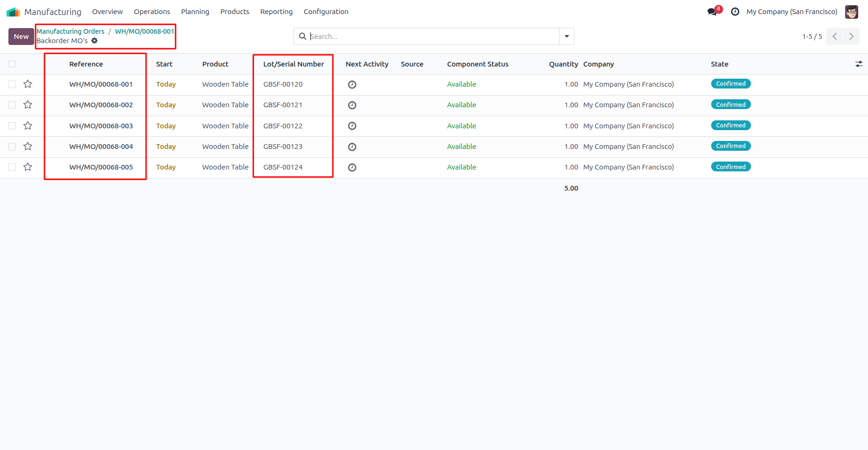868x450 pixels.
Task: Star the WH/MO/00068-003 order
Action: coord(28,126)
